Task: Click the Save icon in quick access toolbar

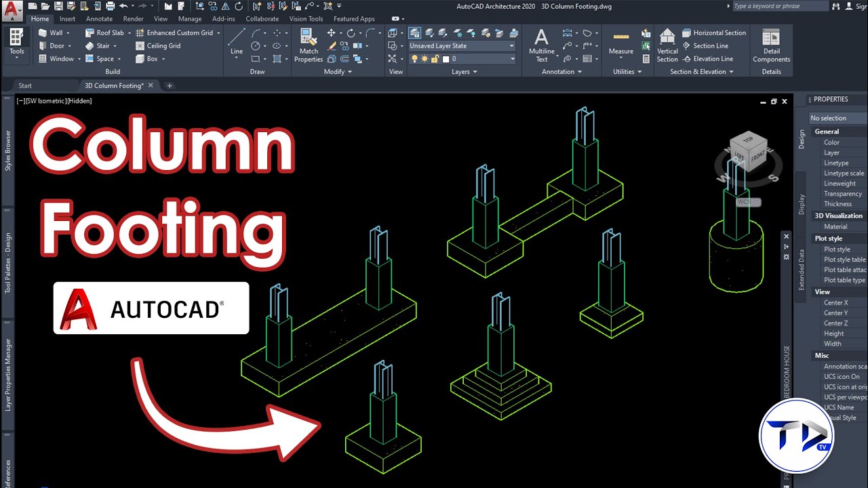Action: 58,6
